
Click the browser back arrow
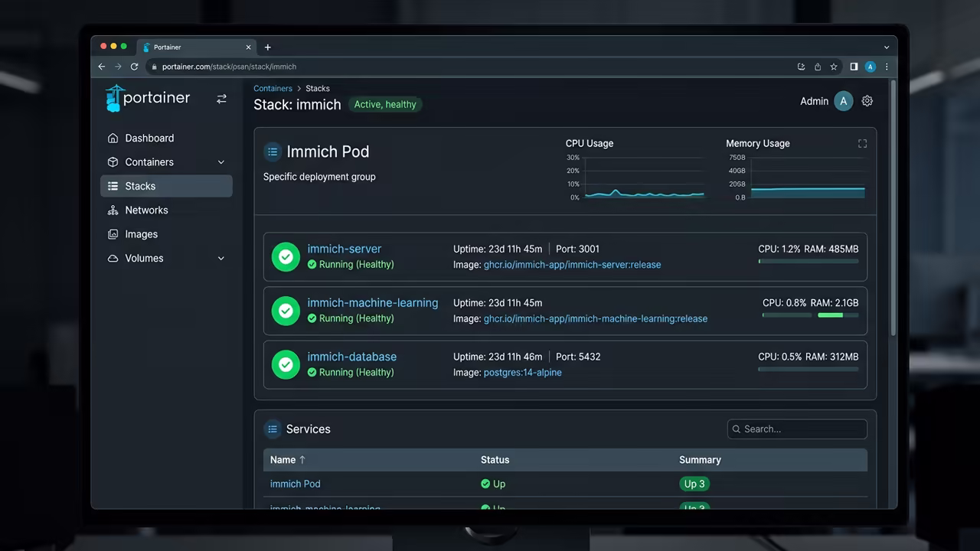(102, 67)
